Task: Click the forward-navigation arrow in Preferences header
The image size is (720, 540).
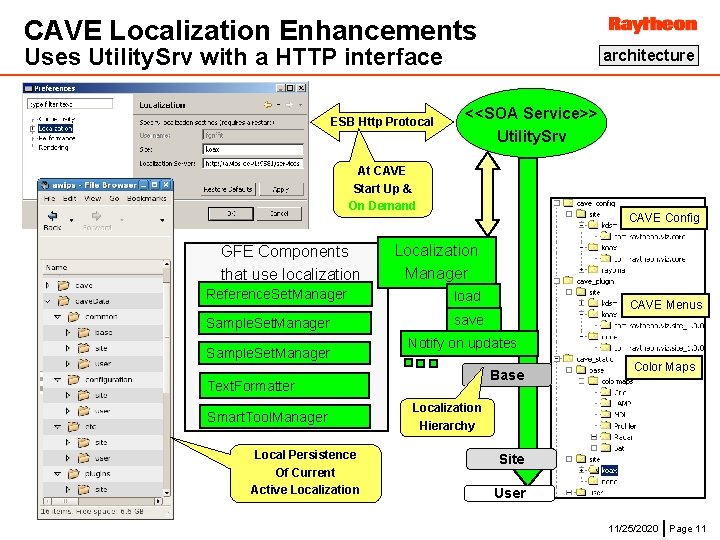Action: (x=289, y=105)
